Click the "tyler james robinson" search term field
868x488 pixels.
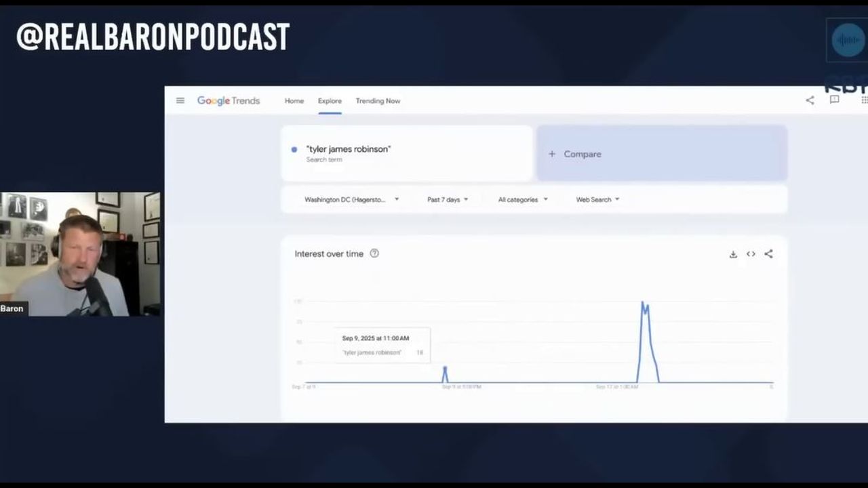(x=407, y=153)
